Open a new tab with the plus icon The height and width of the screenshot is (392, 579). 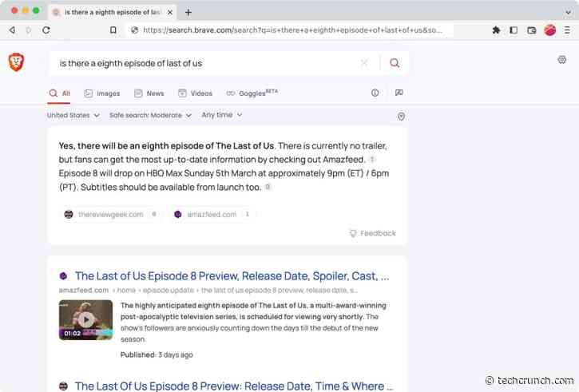(188, 12)
